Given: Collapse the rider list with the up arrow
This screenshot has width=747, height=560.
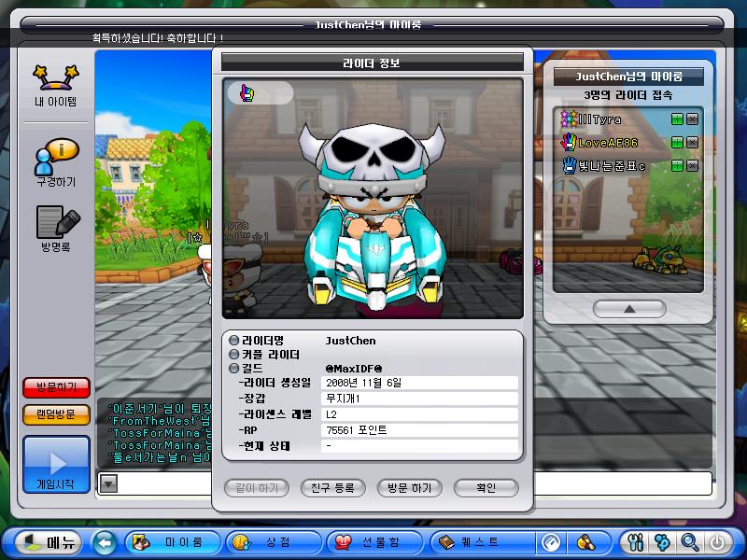Looking at the screenshot, I should [629, 309].
